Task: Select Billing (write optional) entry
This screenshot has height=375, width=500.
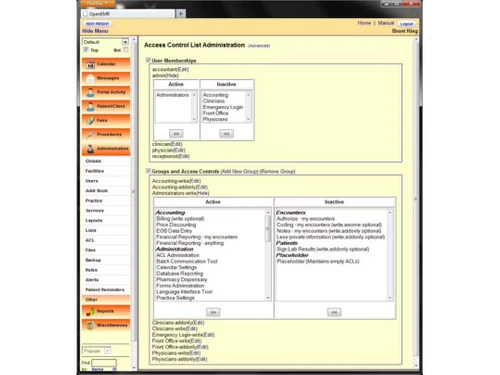Action: 180,219
